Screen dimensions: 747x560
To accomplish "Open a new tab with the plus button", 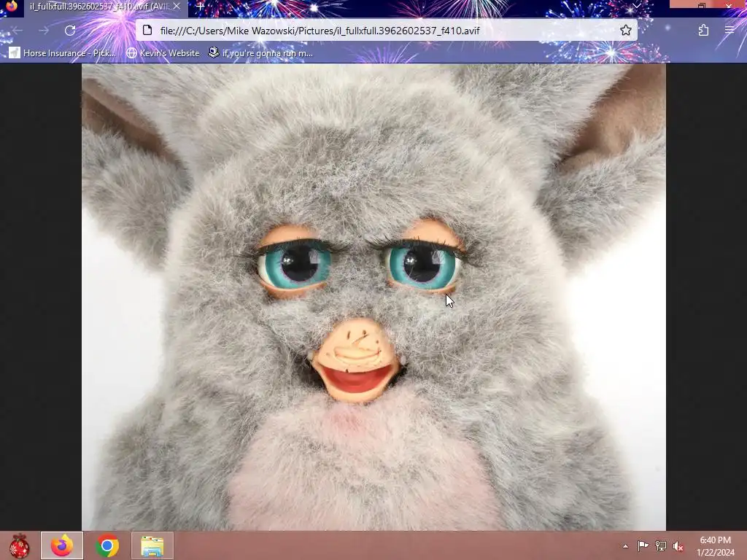I will click(201, 7).
